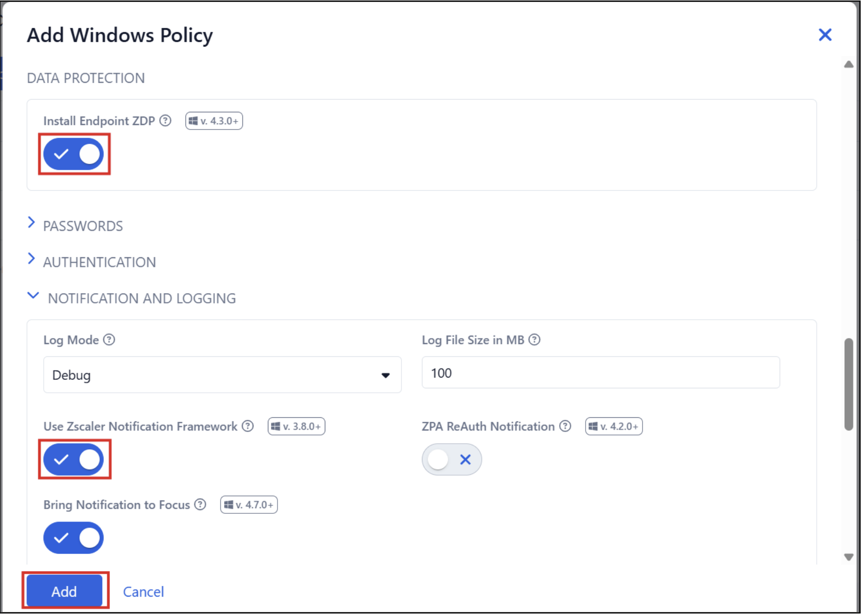Close the Add Windows Policy dialog
861x616 pixels.
coord(825,35)
